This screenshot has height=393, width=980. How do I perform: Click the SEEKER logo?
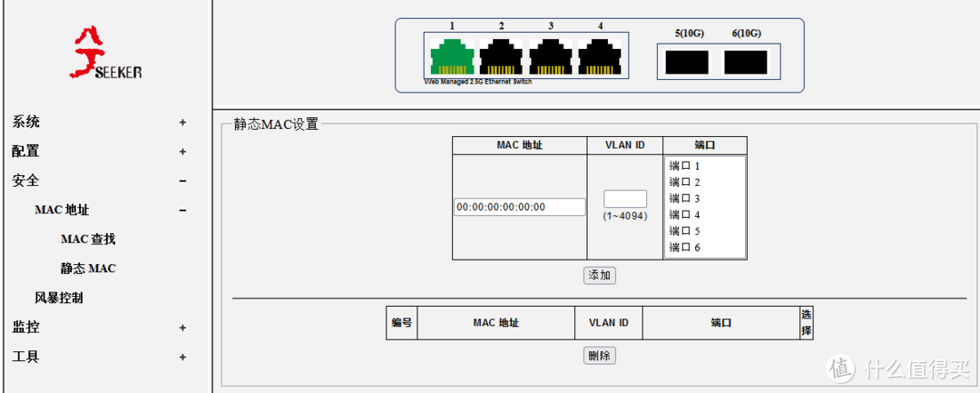pos(105,54)
